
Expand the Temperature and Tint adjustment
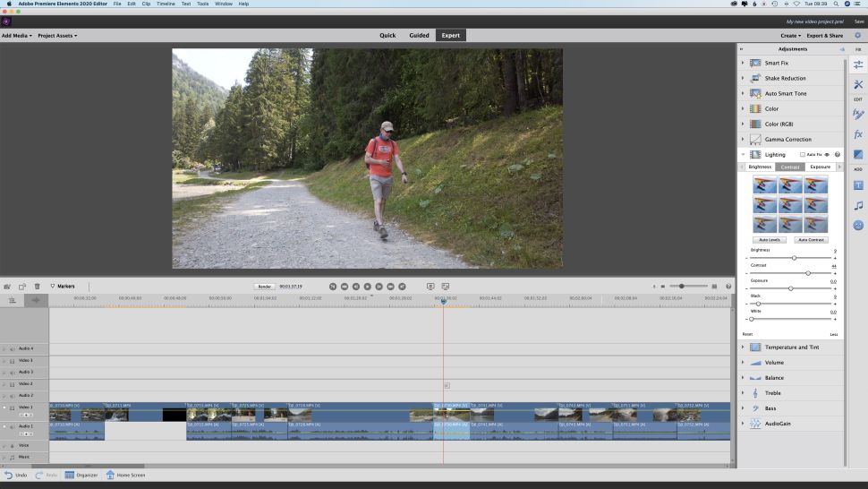(x=743, y=347)
